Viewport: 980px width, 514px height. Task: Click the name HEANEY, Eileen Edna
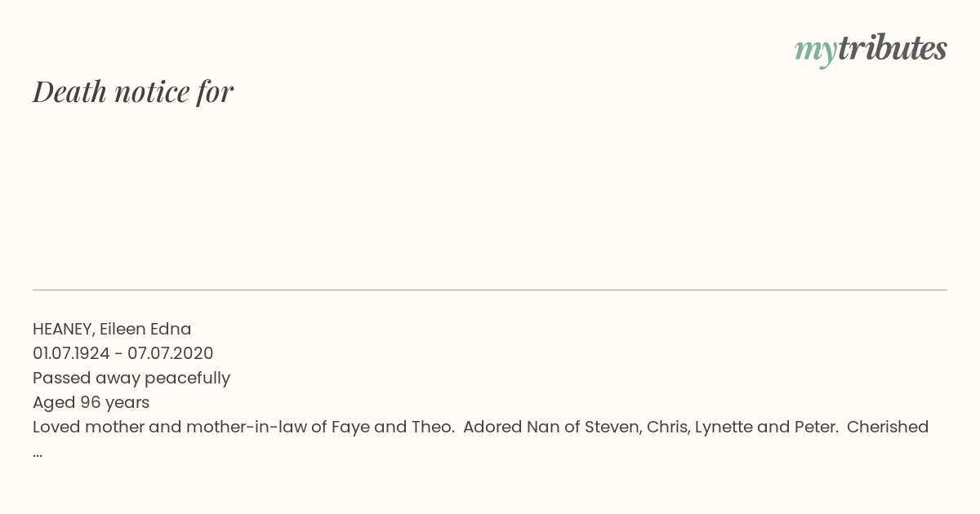coord(112,329)
